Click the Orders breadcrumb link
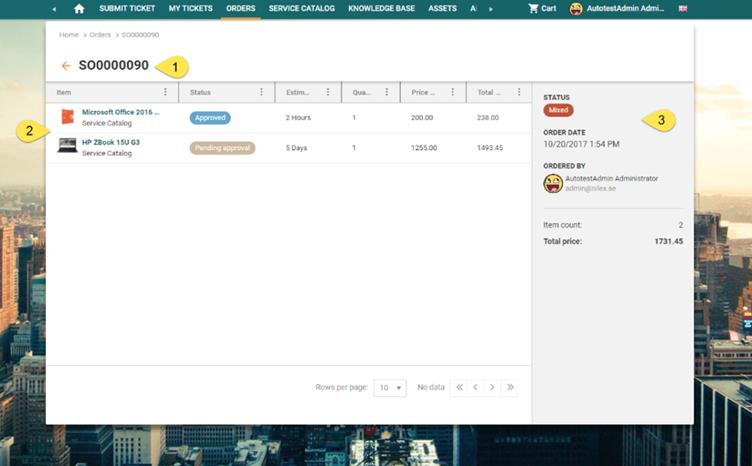752x466 pixels. [100, 35]
